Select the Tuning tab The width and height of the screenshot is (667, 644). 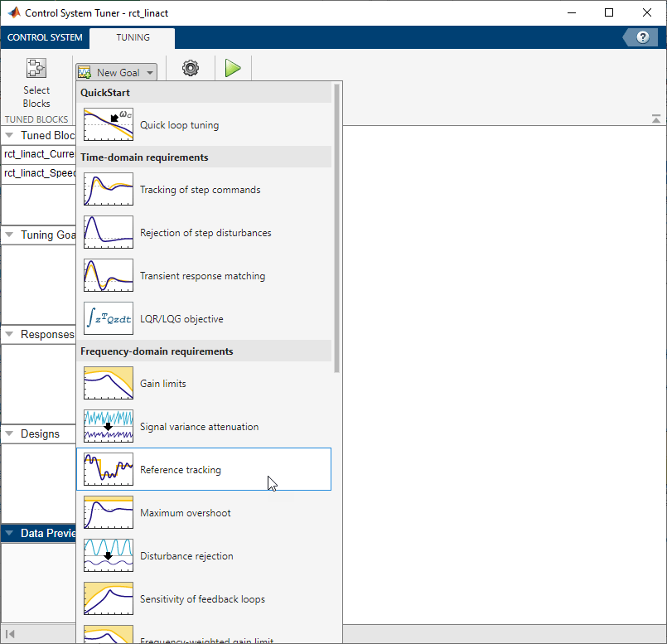tap(133, 37)
